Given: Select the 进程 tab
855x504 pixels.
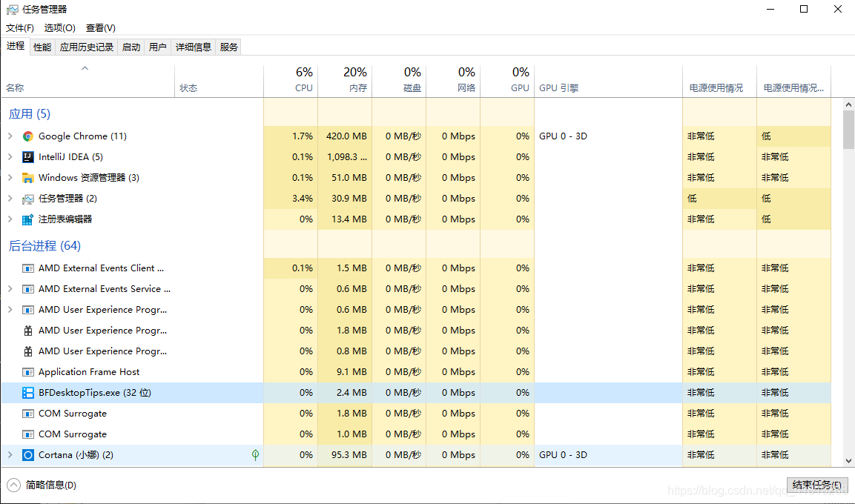Looking at the screenshot, I should click(x=16, y=46).
